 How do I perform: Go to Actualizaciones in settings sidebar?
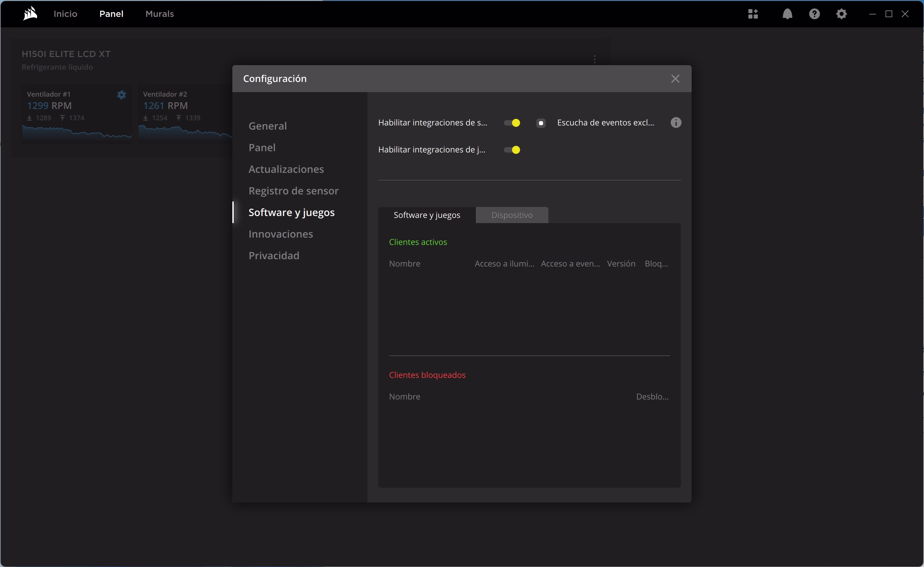pyautogui.click(x=286, y=169)
